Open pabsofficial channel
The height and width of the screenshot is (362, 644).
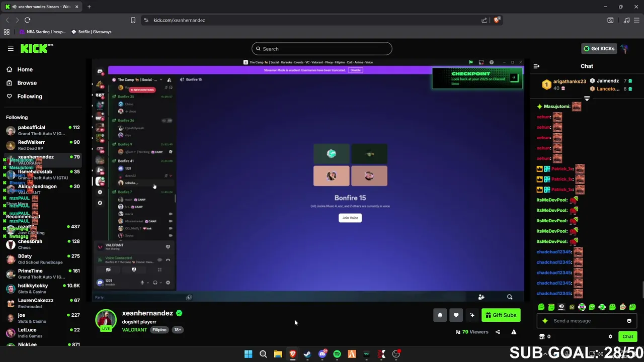pyautogui.click(x=42, y=131)
